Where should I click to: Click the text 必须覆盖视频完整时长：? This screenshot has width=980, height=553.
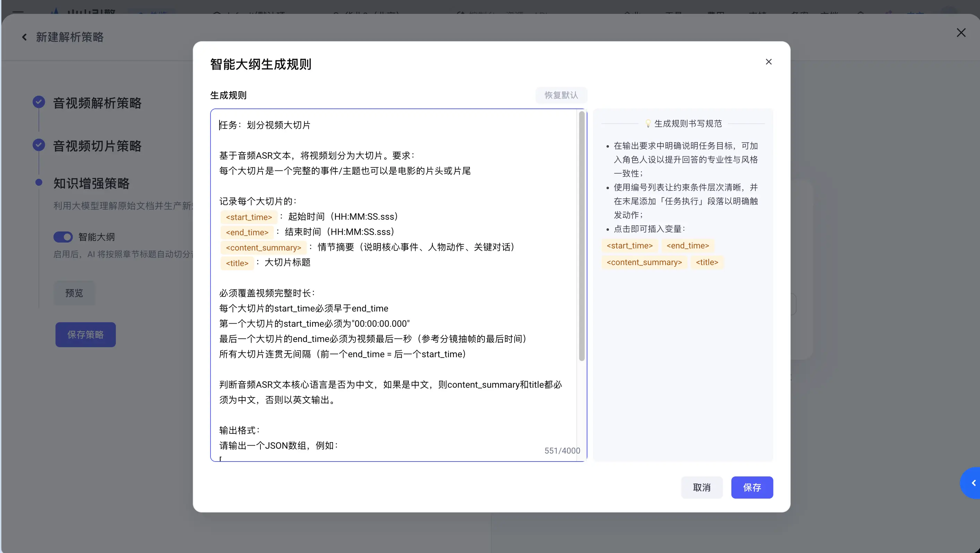point(267,293)
